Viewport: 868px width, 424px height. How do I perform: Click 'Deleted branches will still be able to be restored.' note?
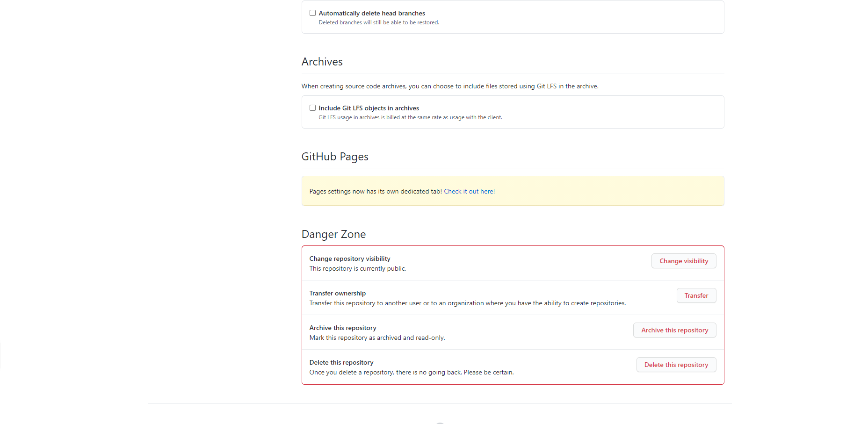[379, 22]
